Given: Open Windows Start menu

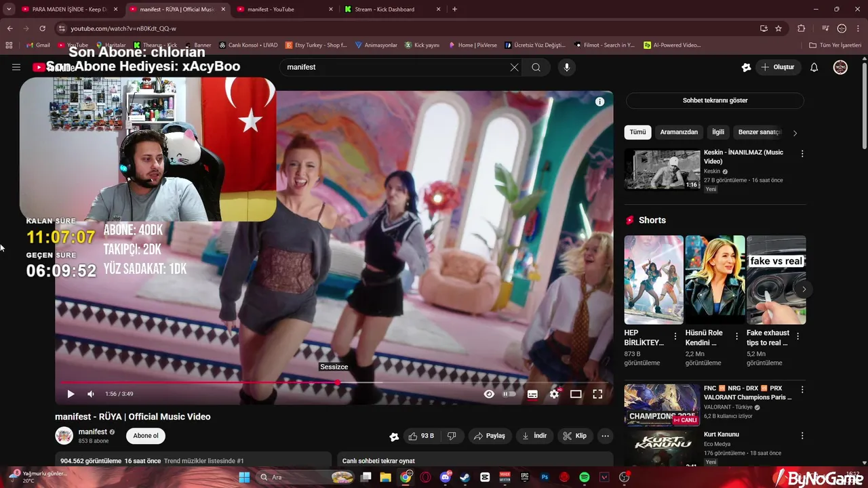Looking at the screenshot, I should click(244, 477).
